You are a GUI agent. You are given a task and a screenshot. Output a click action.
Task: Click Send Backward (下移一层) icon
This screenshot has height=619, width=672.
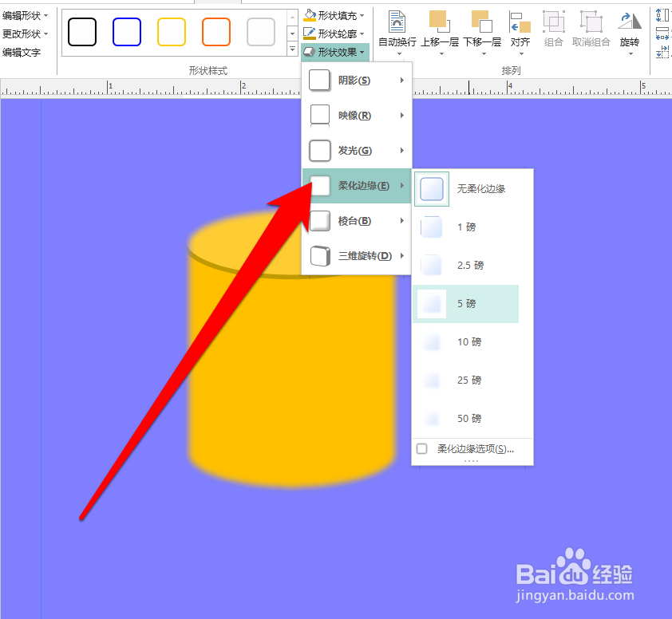pyautogui.click(x=482, y=22)
